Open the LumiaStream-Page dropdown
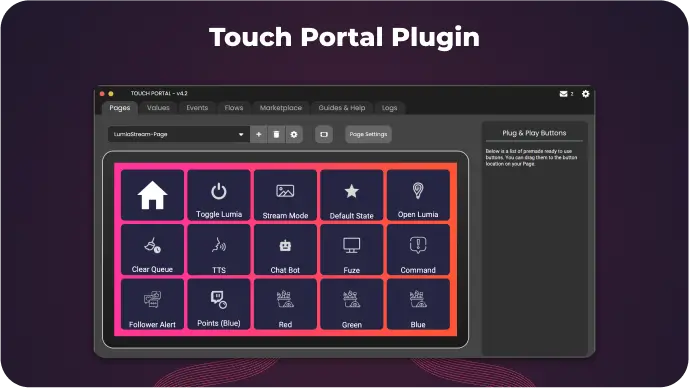 click(178, 134)
